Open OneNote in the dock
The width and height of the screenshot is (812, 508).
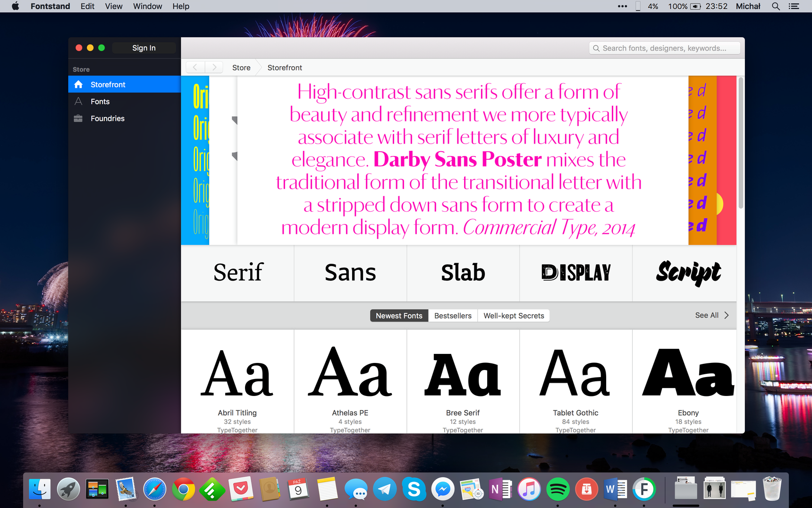500,489
